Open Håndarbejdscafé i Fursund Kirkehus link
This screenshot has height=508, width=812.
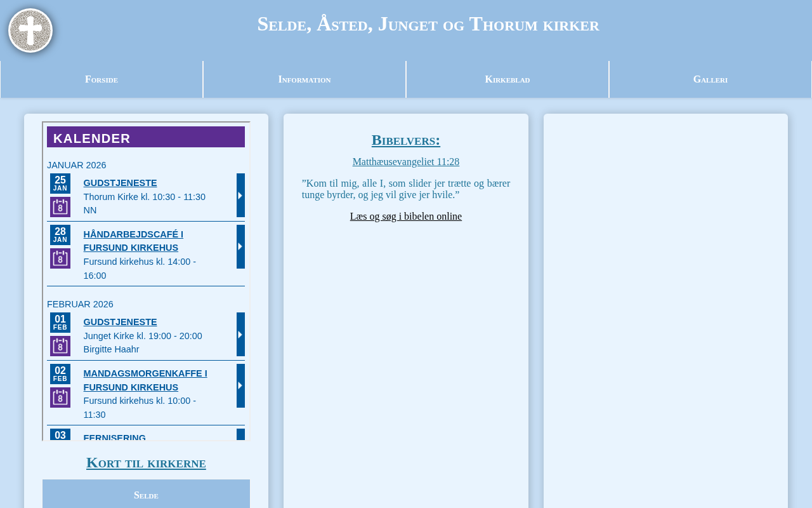coord(133,241)
